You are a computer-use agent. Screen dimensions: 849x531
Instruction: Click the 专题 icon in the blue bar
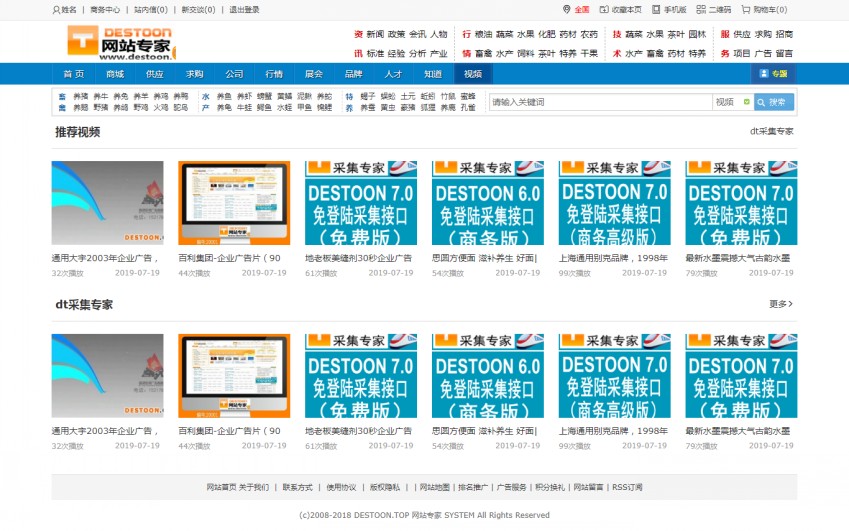(x=764, y=73)
